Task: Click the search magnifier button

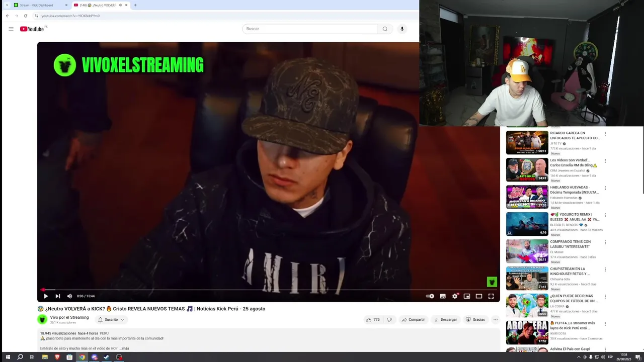Action: point(385,29)
